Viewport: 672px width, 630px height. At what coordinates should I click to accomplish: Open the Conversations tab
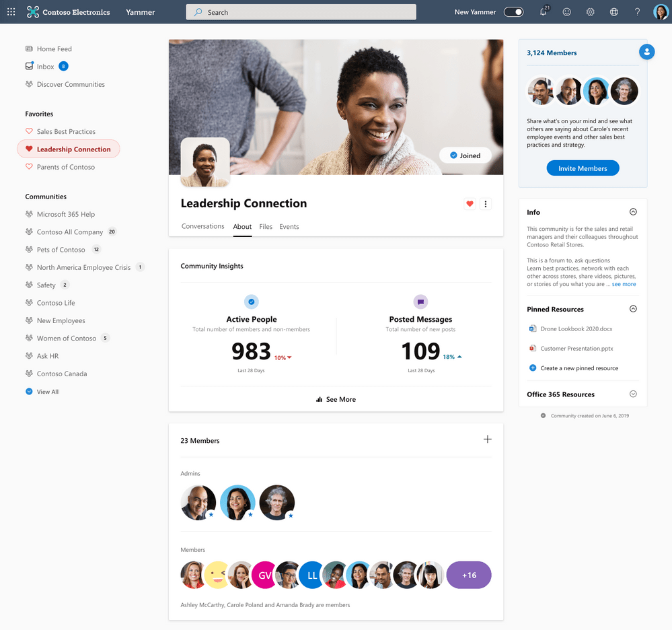coord(202,226)
